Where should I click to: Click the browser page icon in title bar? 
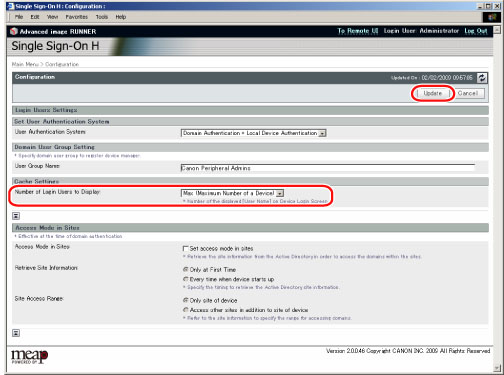(11, 6)
